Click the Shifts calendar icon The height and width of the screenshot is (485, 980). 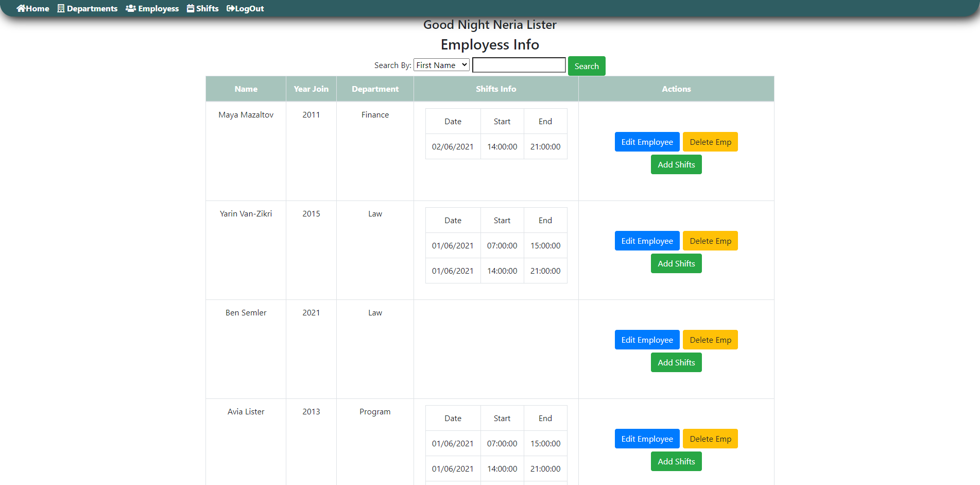[191, 8]
